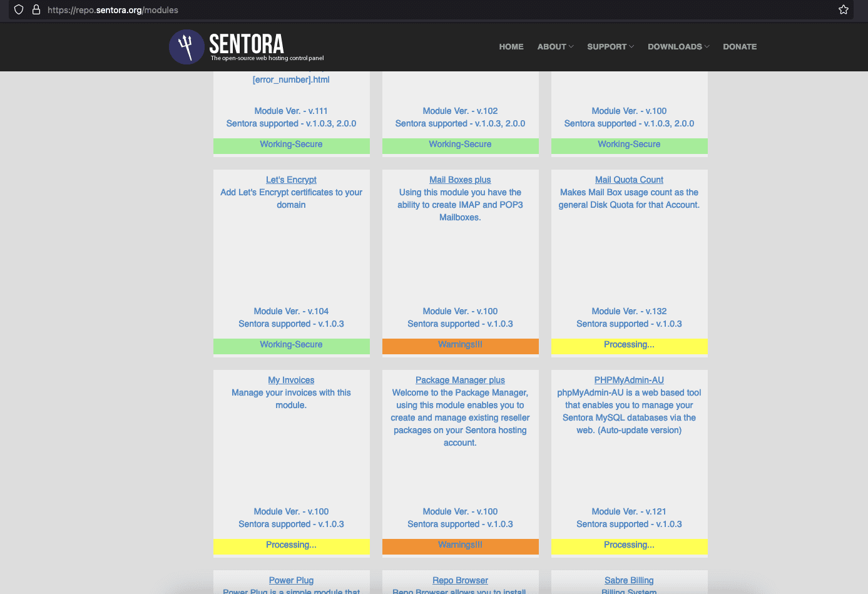The height and width of the screenshot is (594, 868).
Task: Click the PHPMyAdmin-AU module link
Action: coord(629,380)
